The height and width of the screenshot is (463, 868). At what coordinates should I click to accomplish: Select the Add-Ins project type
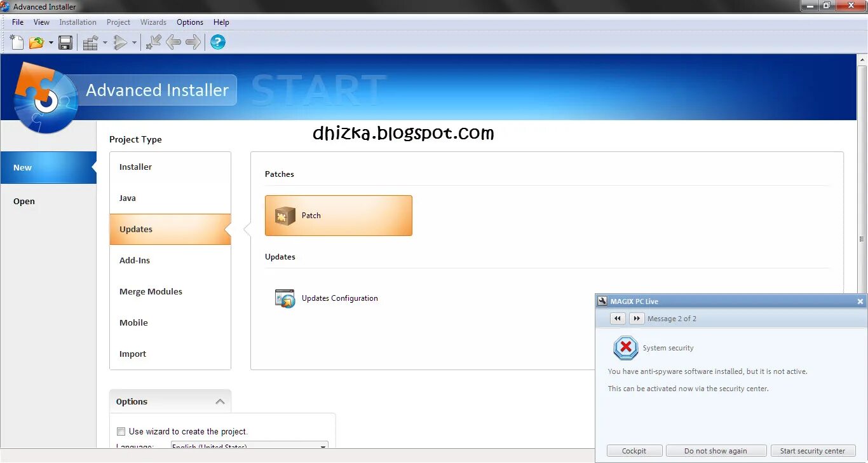(170, 260)
